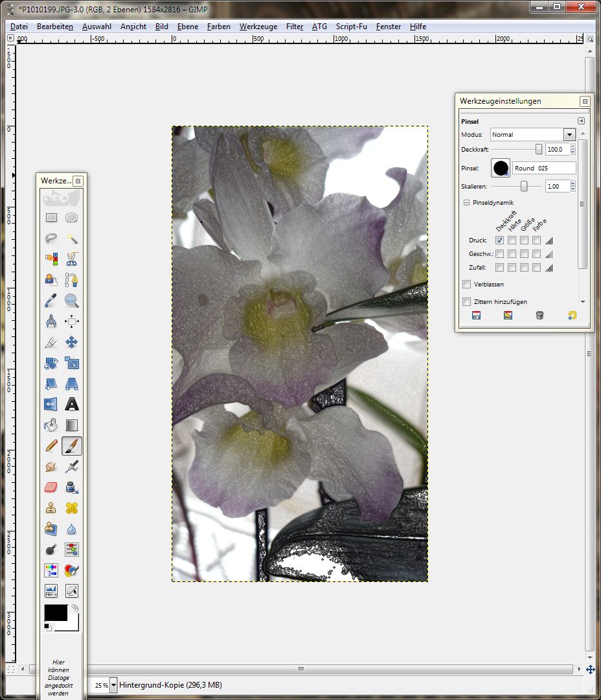Image resolution: width=601 pixels, height=700 pixels.
Task: Click the swap foreground/background colors arrow
Action: click(75, 608)
